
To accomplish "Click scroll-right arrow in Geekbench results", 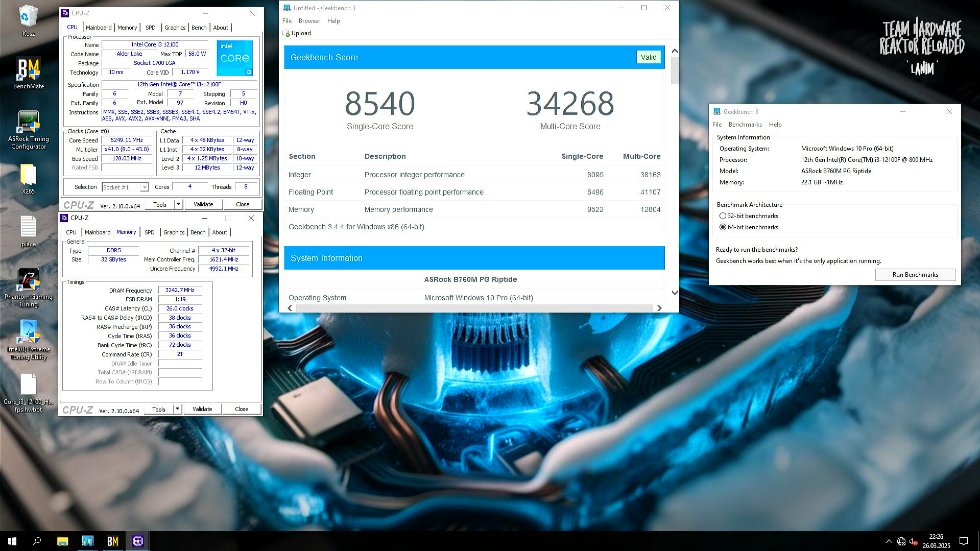I will point(659,308).
